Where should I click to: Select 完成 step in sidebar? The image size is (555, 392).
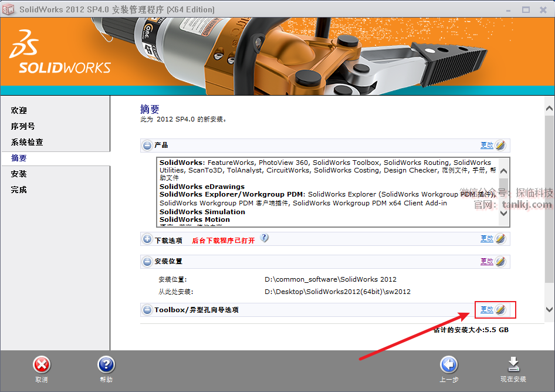pyautogui.click(x=19, y=190)
